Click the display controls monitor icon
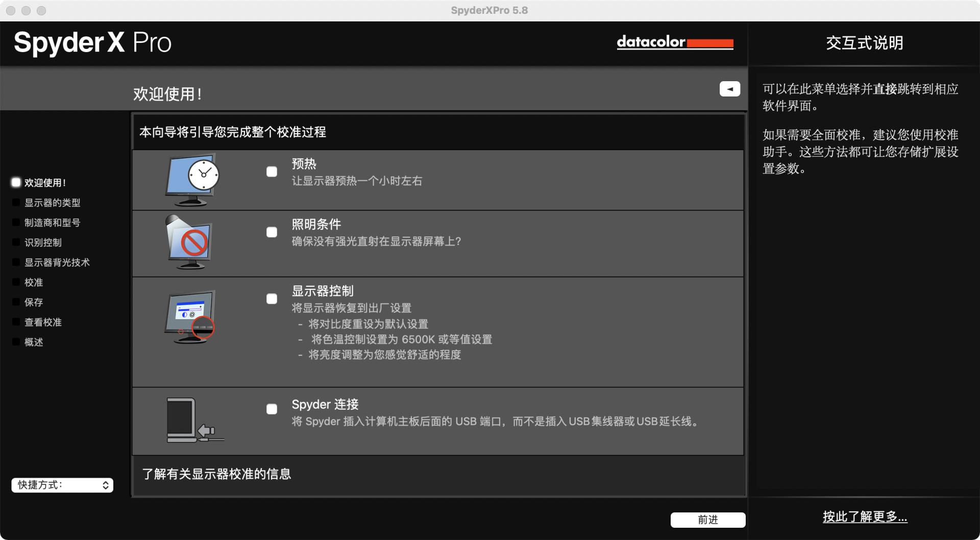Image resolution: width=980 pixels, height=540 pixels. click(190, 317)
